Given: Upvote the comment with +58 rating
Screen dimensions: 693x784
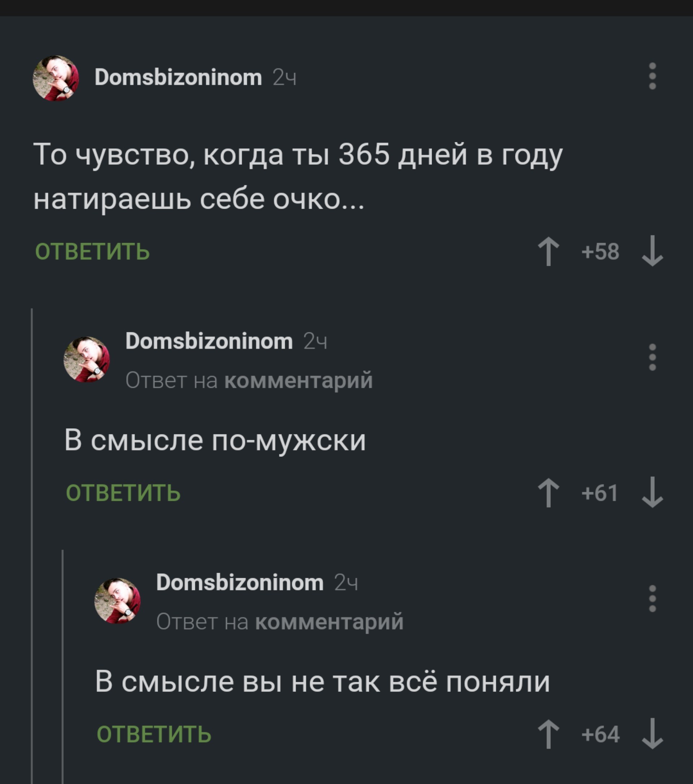Looking at the screenshot, I should (x=549, y=252).
